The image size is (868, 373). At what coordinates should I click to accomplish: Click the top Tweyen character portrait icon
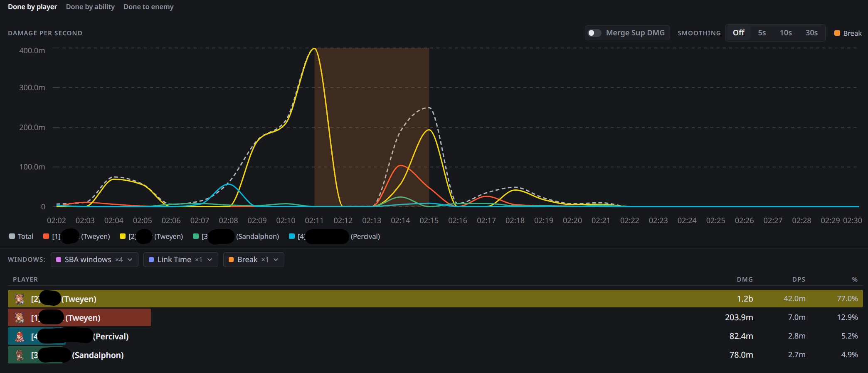point(19,299)
